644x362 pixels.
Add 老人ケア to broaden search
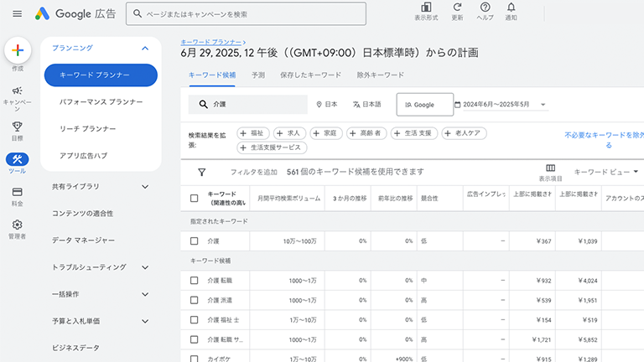click(464, 133)
